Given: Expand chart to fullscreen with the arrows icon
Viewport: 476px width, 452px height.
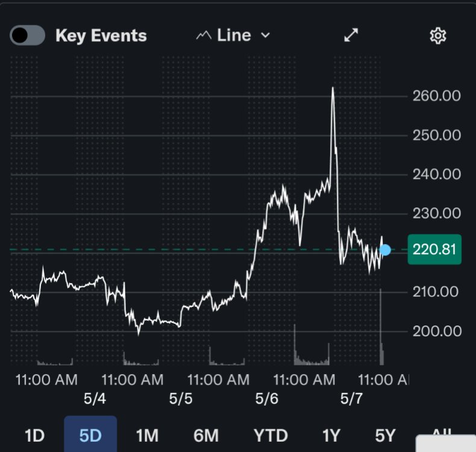Looking at the screenshot, I should 351,35.
